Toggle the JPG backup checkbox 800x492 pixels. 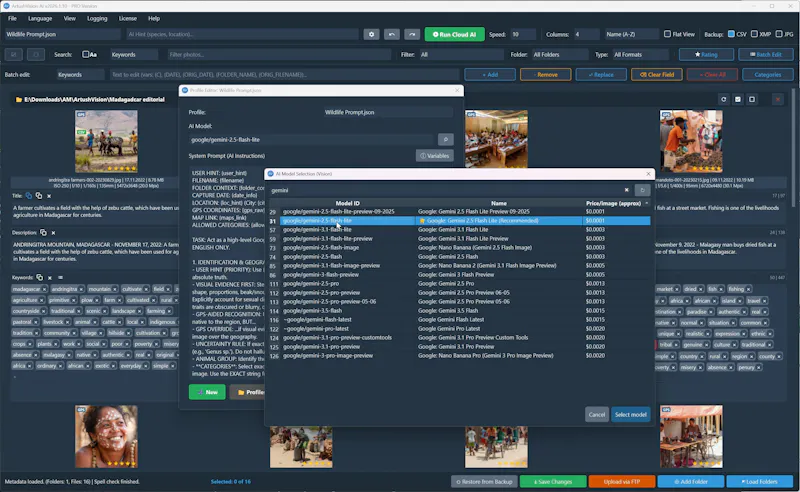[779, 34]
